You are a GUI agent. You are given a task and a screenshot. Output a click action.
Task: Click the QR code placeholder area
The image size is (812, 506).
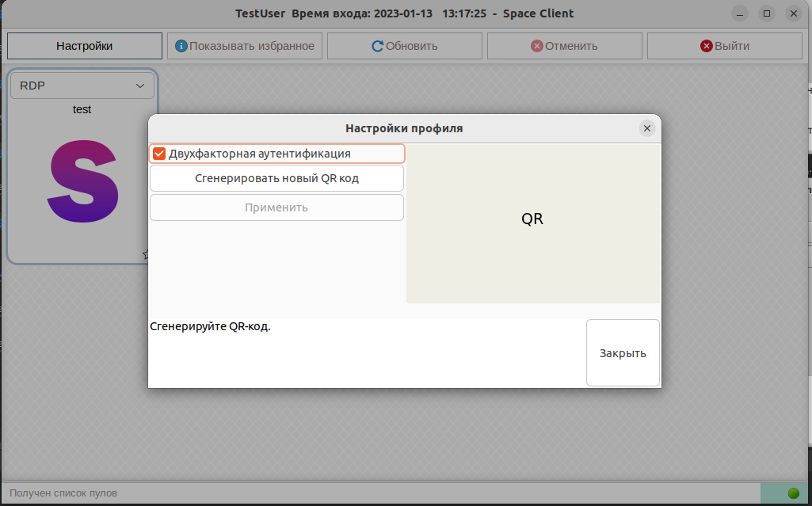click(532, 219)
